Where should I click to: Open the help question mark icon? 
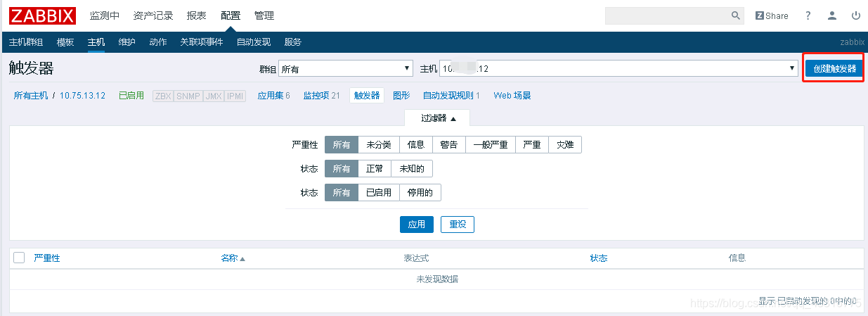coord(808,15)
